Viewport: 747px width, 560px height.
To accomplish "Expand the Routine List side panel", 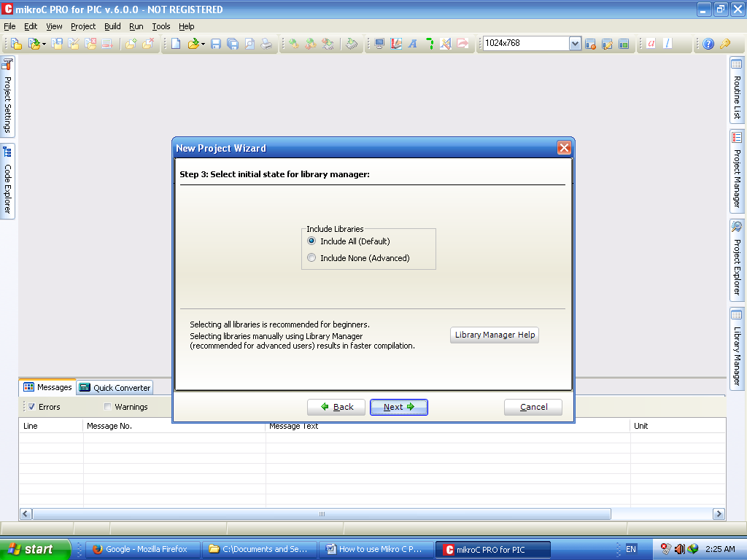I will coord(737,90).
